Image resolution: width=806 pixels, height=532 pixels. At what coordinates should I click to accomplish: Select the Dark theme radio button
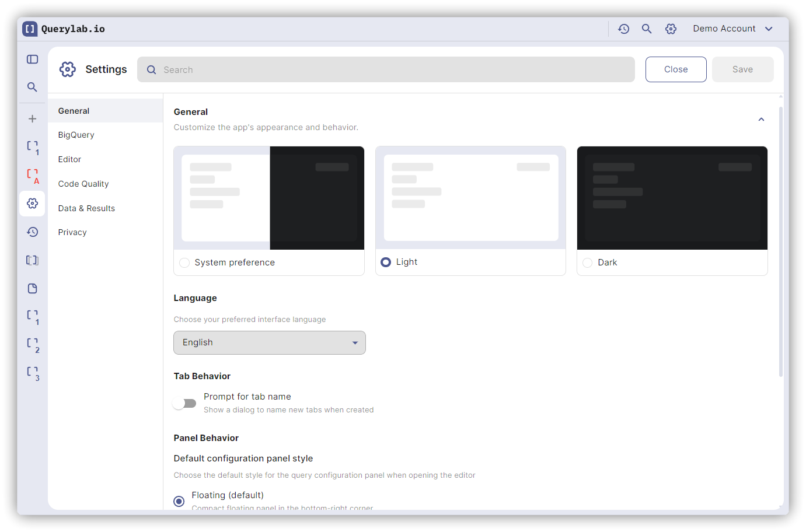(x=587, y=262)
